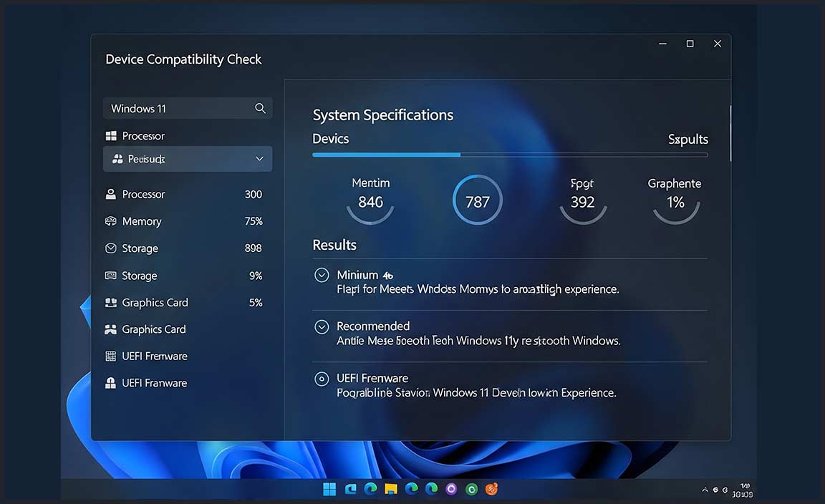This screenshot has height=504, width=825.
Task: Click the Graphente 1% gauge
Action: pos(675,200)
